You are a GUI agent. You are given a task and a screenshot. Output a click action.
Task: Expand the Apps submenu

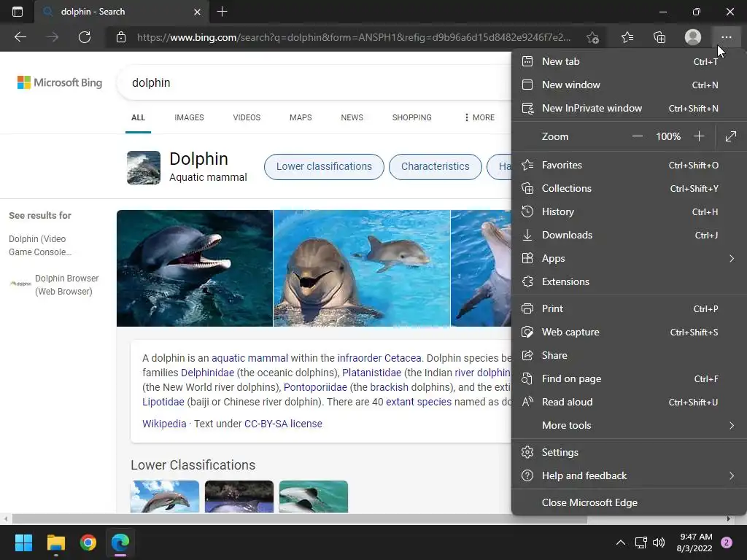click(x=629, y=259)
